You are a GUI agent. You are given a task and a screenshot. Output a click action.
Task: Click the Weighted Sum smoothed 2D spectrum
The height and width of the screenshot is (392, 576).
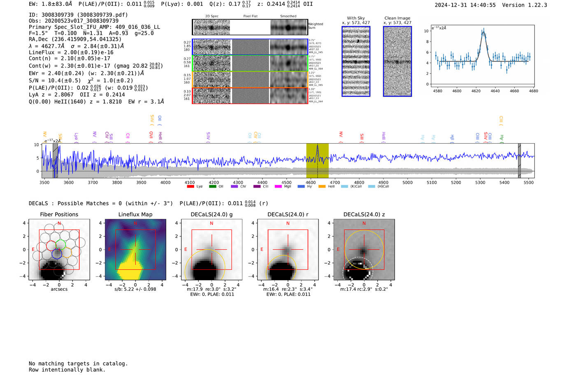coord(289,28)
